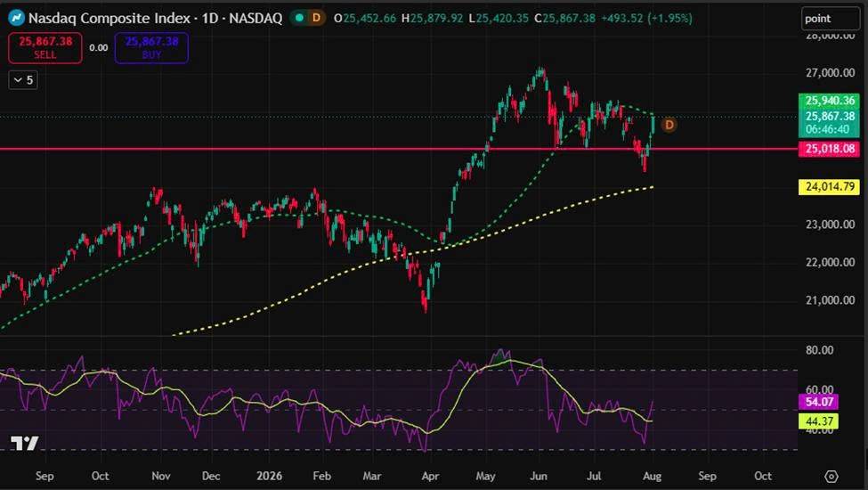Click the 21,000.00 price axis label
Screen dimensions: 868x490
pos(830,300)
